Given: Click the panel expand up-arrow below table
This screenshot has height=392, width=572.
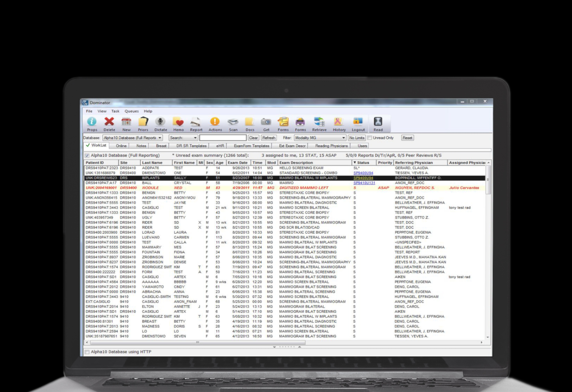Looking at the screenshot, I should pyautogui.click(x=299, y=347).
